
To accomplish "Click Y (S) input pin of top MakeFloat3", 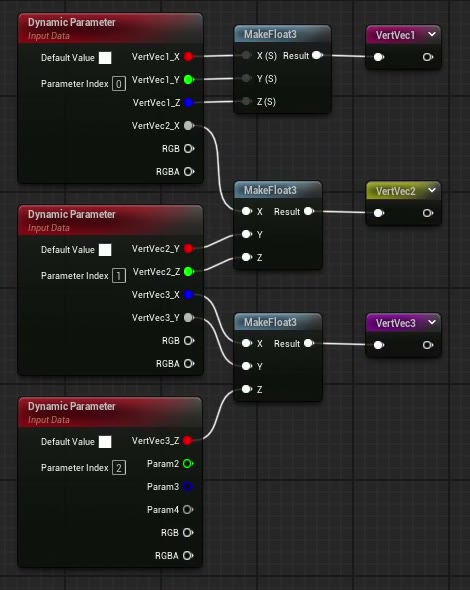I will tap(246, 78).
